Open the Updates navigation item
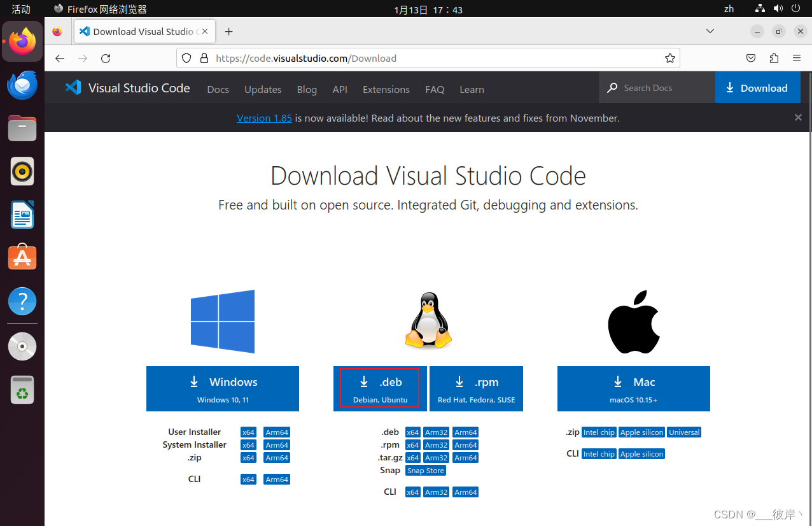812x526 pixels. [263, 89]
